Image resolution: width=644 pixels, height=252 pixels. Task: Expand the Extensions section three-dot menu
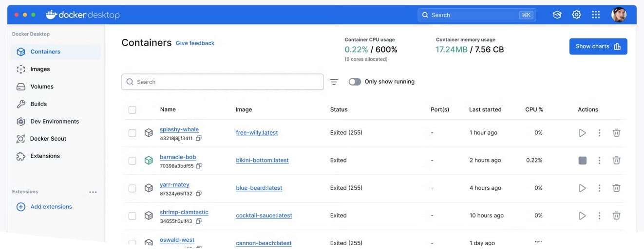[x=93, y=192]
